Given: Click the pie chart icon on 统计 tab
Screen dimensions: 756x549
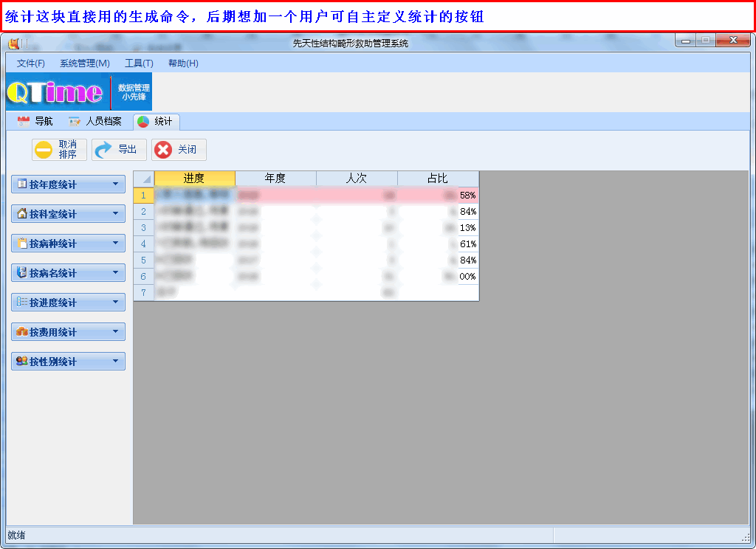Looking at the screenshot, I should 143,122.
